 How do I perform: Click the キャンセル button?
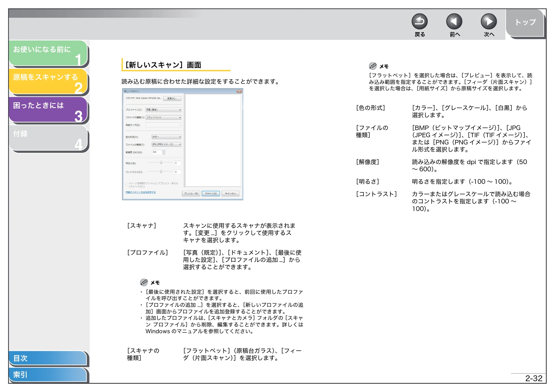click(x=230, y=194)
